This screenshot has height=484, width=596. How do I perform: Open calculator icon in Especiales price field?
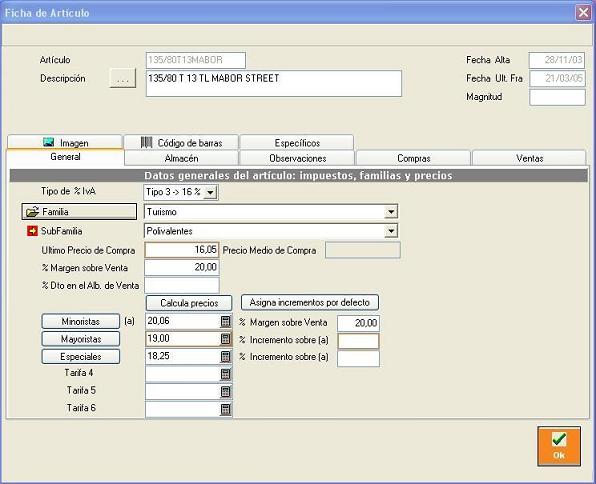225,357
